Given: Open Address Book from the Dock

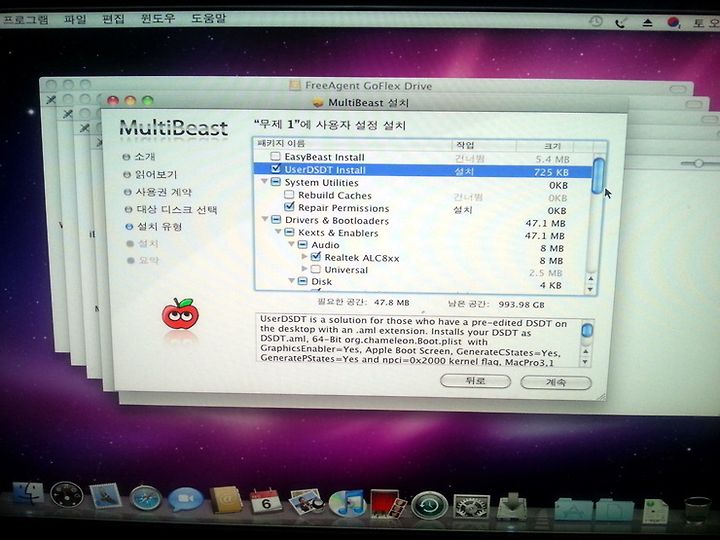Looking at the screenshot, I should coord(226,499).
